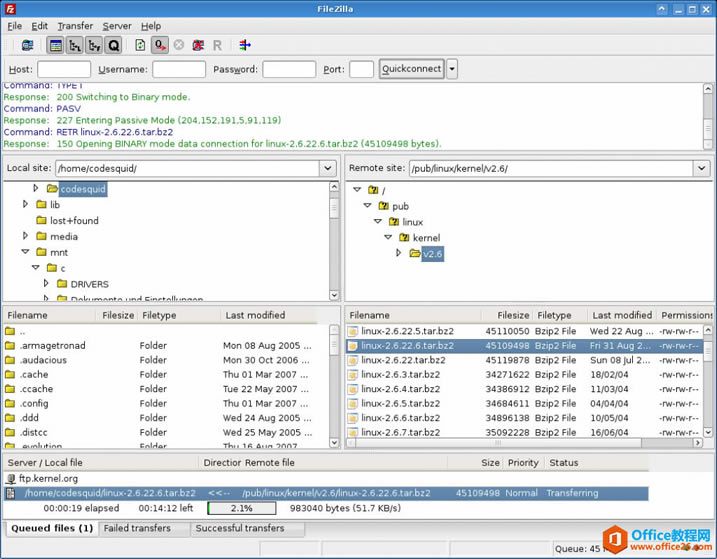This screenshot has height=559, width=717.
Task: Sort remote list by Permissions column
Action: (685, 315)
